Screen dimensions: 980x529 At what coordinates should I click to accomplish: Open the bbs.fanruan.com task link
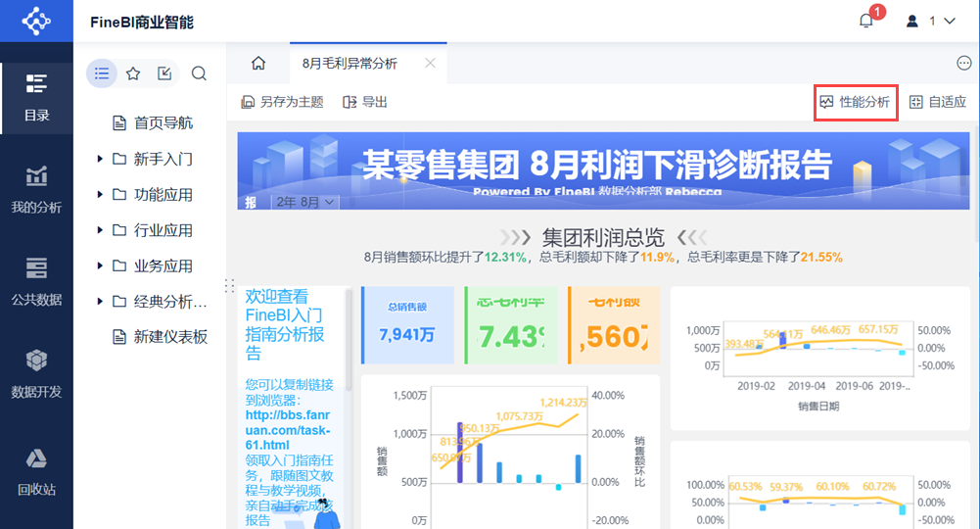(x=288, y=430)
